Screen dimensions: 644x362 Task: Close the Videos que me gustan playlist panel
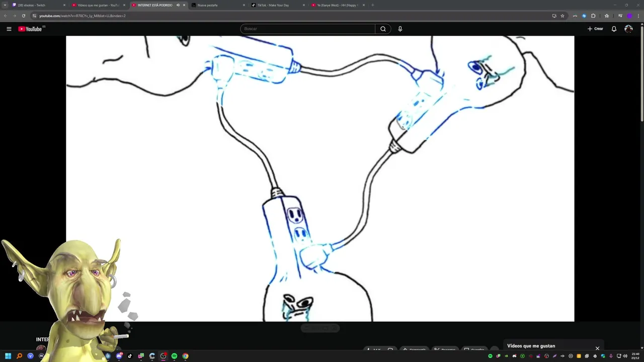click(597, 348)
